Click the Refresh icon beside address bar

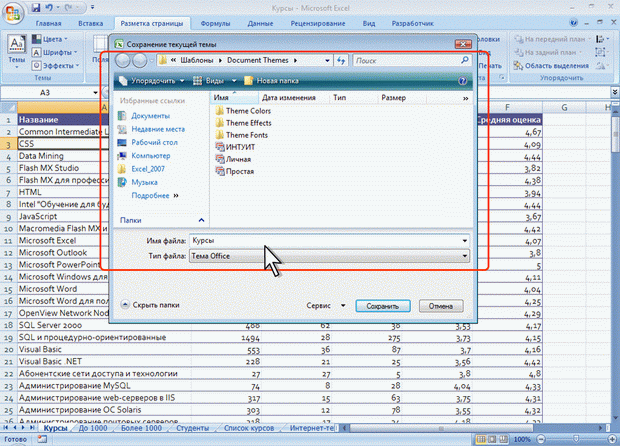[341, 60]
